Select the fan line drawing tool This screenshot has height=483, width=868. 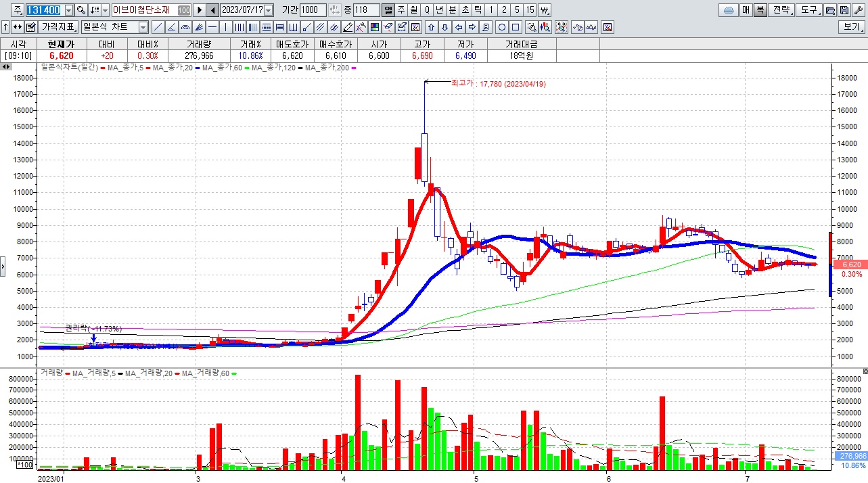[x=200, y=27]
